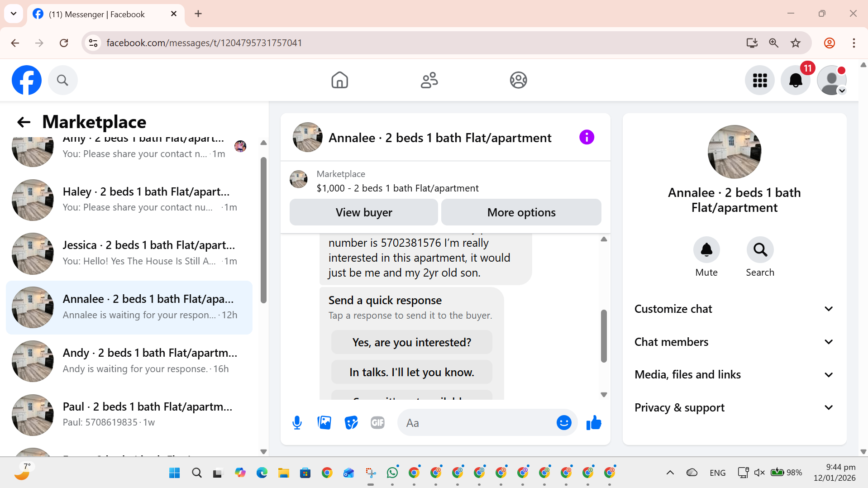Viewport: 868px width, 488px height.
Task: Open the browser zoom magnifier icon
Action: click(x=774, y=43)
